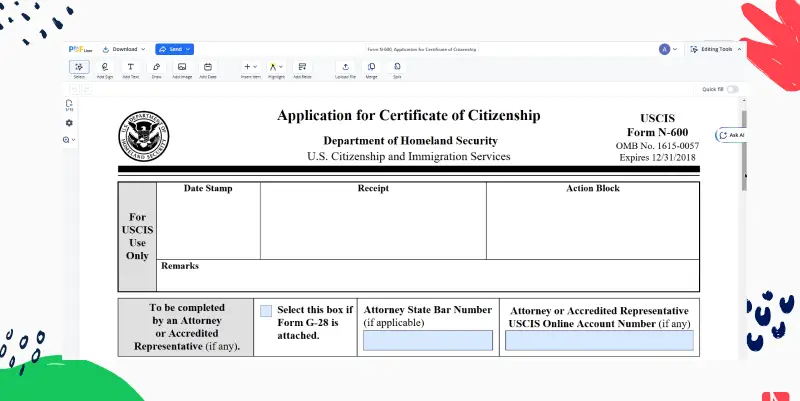Expand the Highlight options arrow
The image size is (800, 401).
point(281,67)
